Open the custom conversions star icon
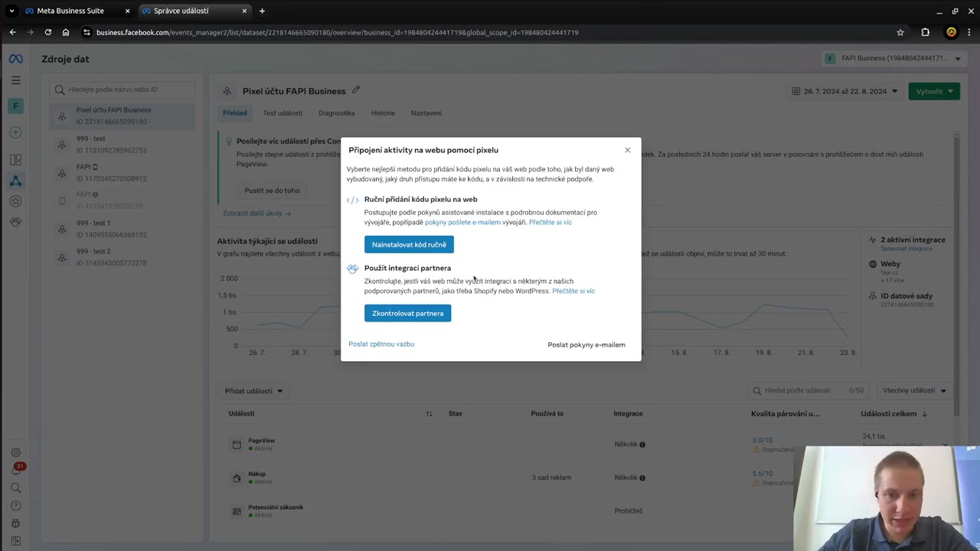 click(15, 201)
